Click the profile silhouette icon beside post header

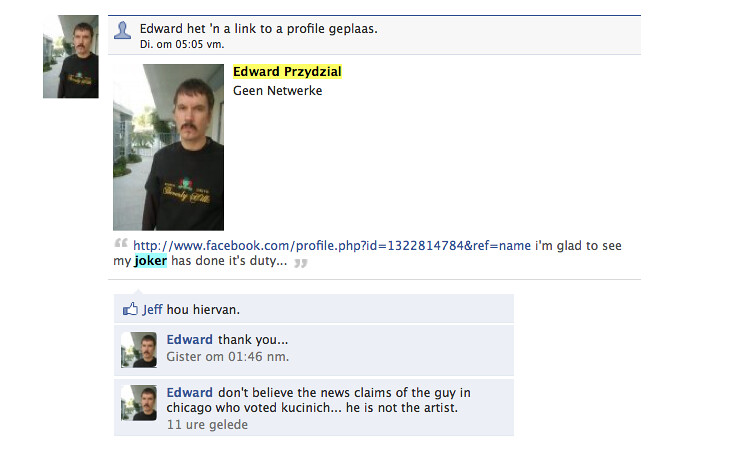[122, 30]
